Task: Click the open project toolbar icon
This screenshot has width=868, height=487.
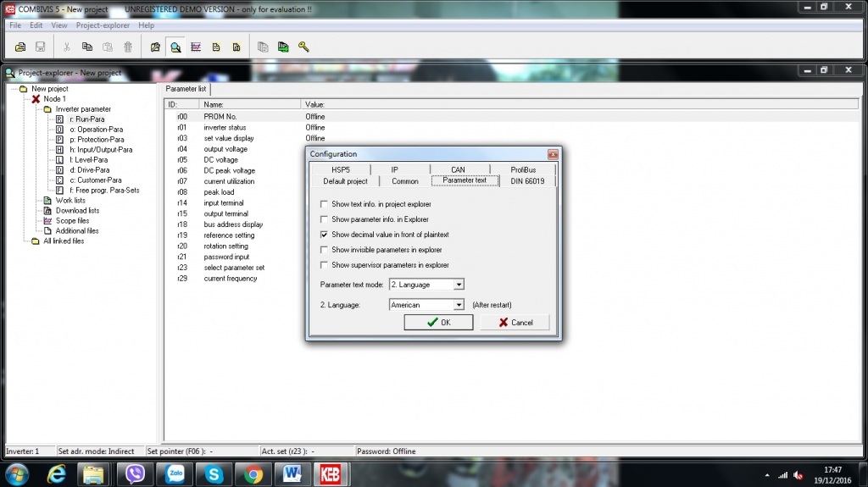Action: click(x=20, y=47)
